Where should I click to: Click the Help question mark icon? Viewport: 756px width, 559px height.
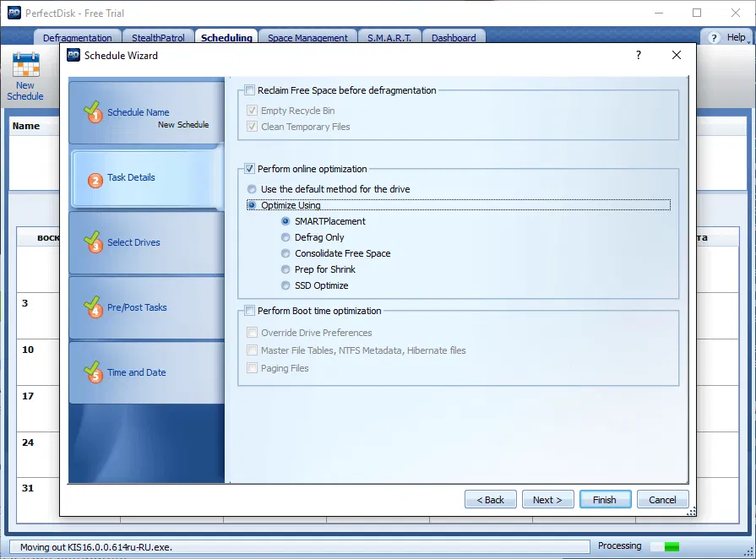point(714,38)
